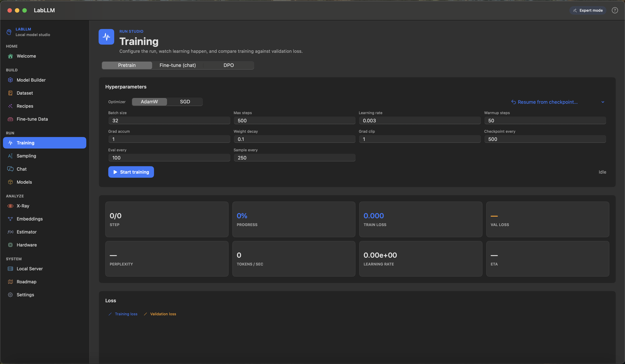Click the Sampling text cursor icon
The width and height of the screenshot is (625, 364).
coord(10,156)
